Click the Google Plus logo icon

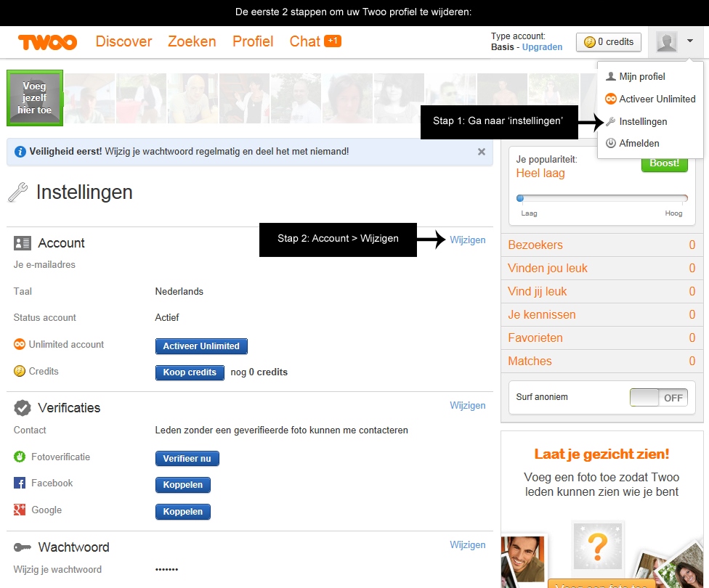pos(20,510)
